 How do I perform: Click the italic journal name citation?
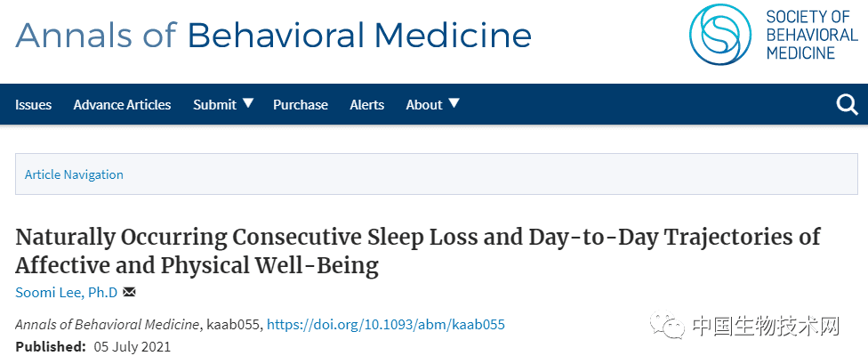(108, 324)
